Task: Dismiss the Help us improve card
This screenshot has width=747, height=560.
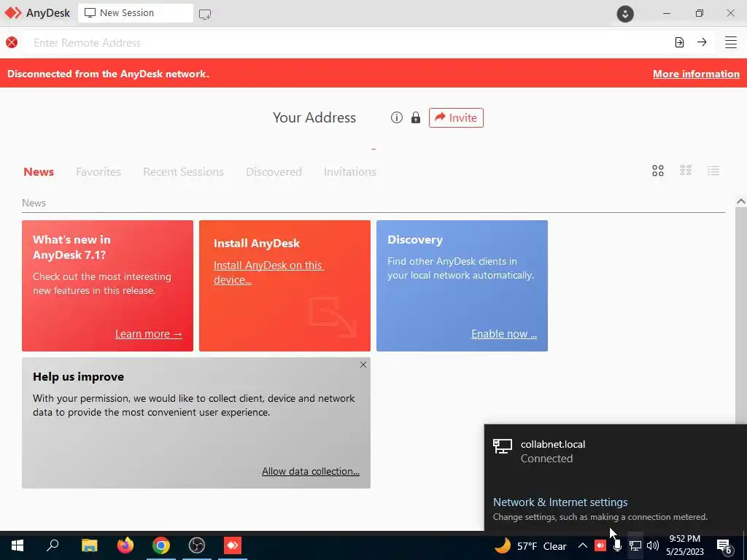Action: click(x=363, y=365)
